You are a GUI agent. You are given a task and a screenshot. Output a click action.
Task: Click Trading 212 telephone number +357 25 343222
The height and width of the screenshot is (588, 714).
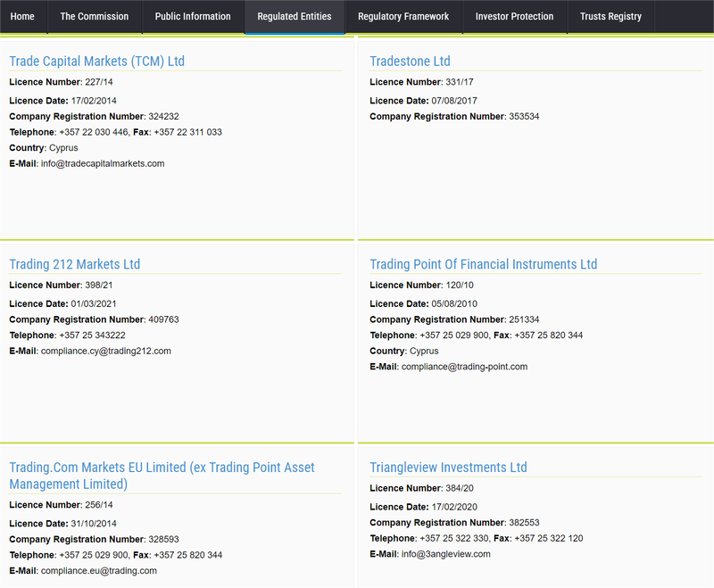coord(92,335)
